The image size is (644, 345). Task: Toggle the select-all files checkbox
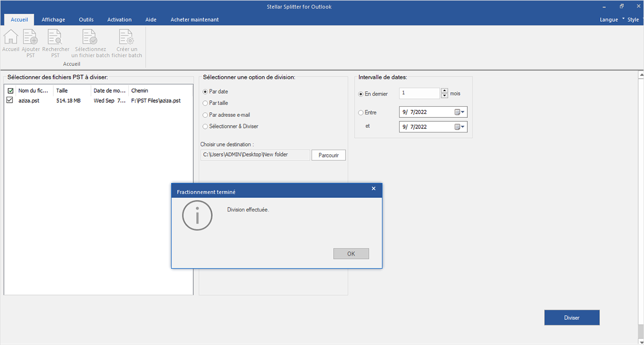[10, 91]
